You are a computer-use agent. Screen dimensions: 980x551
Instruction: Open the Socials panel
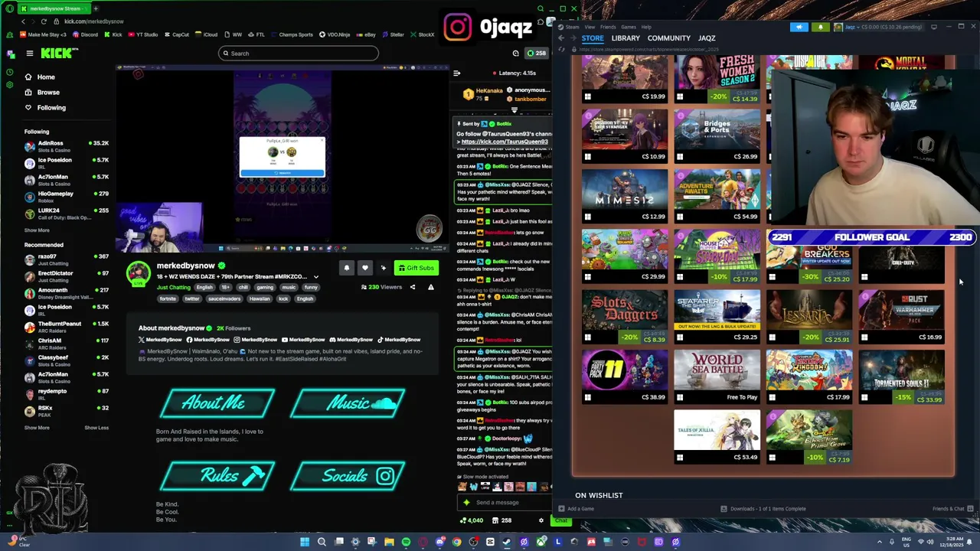pos(348,476)
